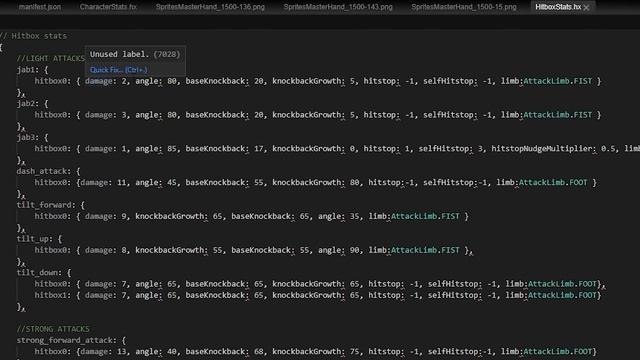Open SpritesMasterHand_1500-136.png tab
This screenshot has height=360, width=640.
(x=210, y=7)
